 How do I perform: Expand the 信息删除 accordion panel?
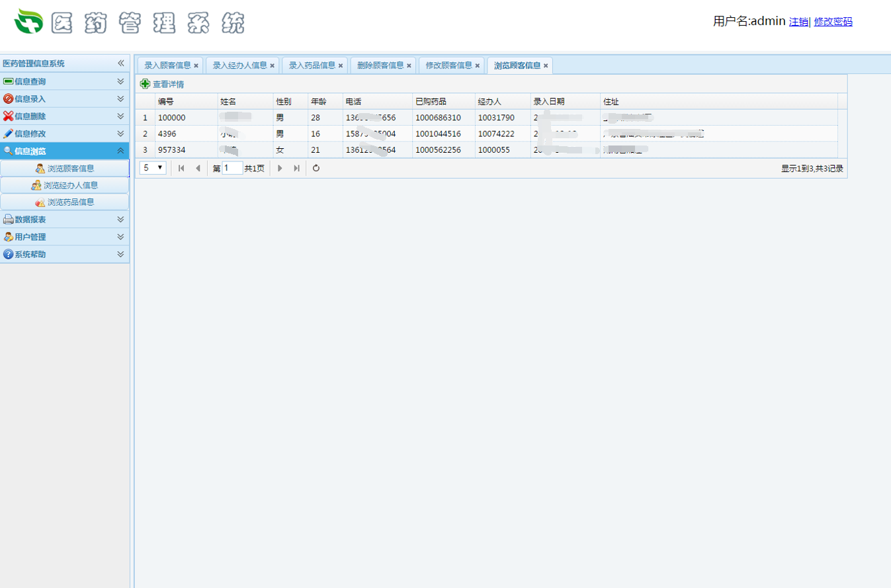tap(120, 116)
